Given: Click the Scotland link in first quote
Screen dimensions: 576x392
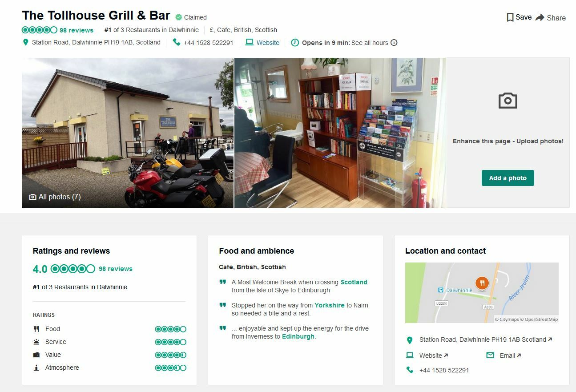Looking at the screenshot, I should pyautogui.click(x=354, y=282).
